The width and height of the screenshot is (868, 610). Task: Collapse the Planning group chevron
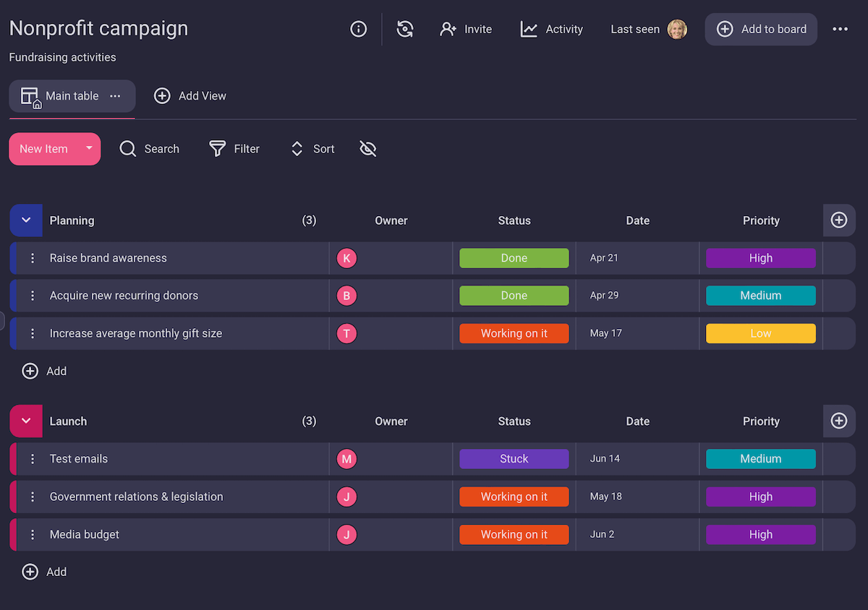(26, 220)
